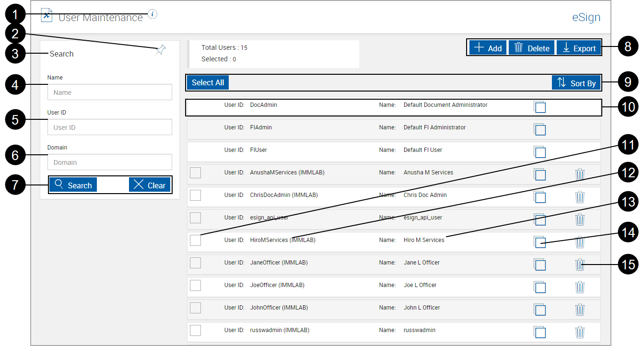Click trash icon for russwadmin row
This screenshot has height=346, width=644.
[580, 332]
